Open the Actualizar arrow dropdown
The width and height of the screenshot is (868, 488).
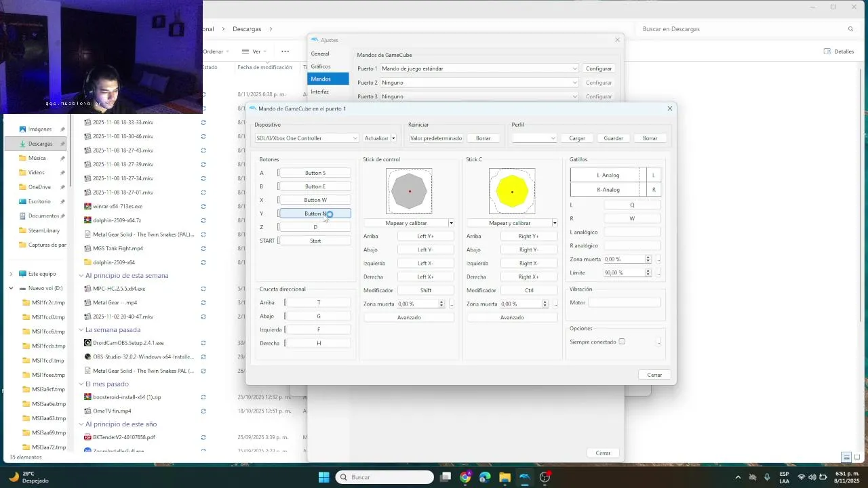click(x=393, y=138)
